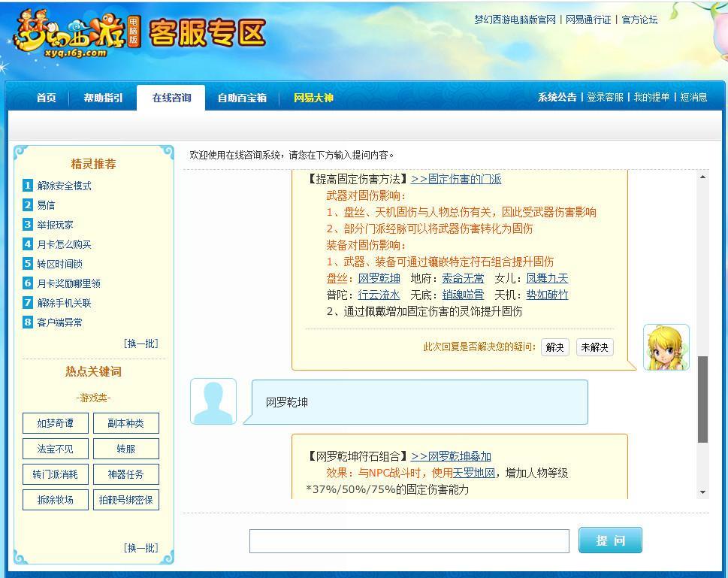
Task: Click 副本种类 keyword button
Action: click(125, 423)
